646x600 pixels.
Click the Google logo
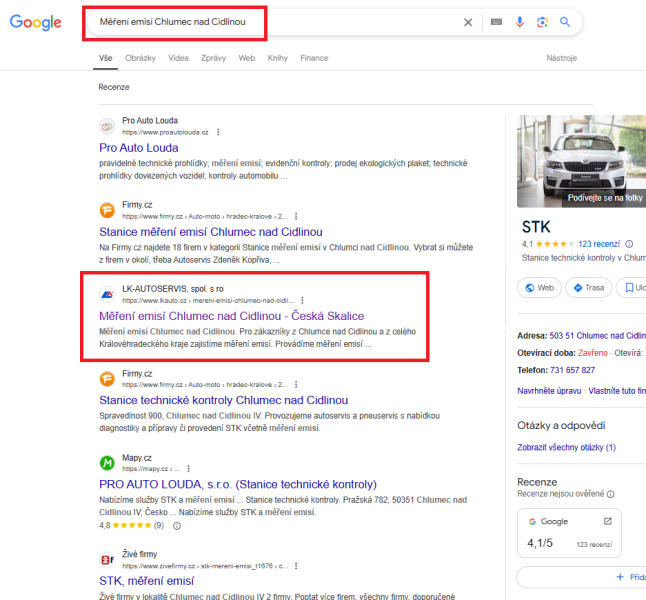(x=35, y=22)
